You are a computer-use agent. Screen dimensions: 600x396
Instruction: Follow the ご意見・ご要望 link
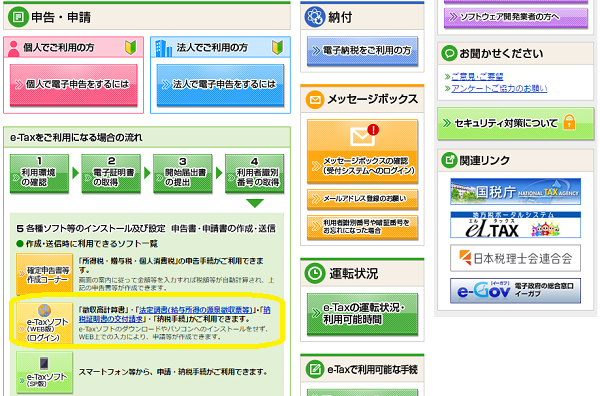pos(477,77)
